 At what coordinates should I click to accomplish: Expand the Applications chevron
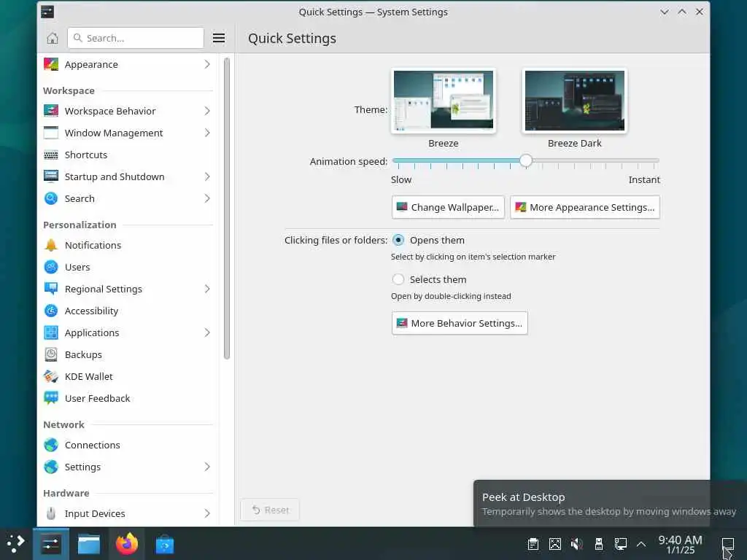(x=207, y=332)
